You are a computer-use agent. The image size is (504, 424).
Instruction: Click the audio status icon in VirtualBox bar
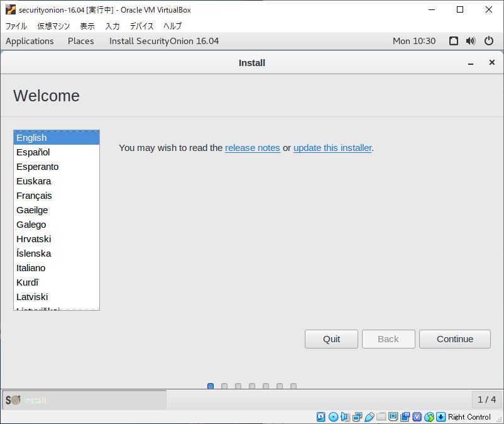tap(345, 417)
